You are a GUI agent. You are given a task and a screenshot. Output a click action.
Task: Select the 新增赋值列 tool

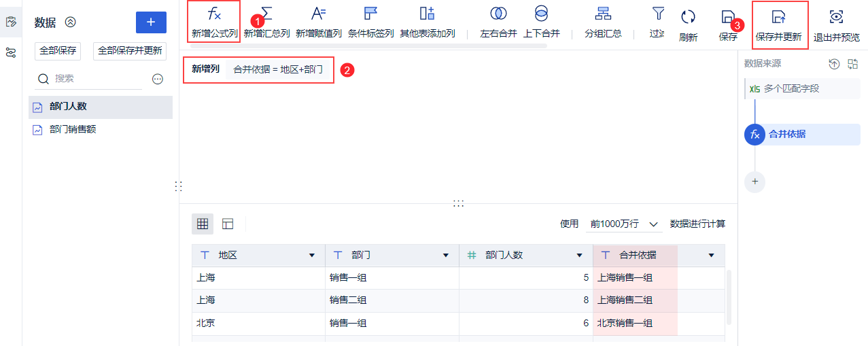point(318,22)
